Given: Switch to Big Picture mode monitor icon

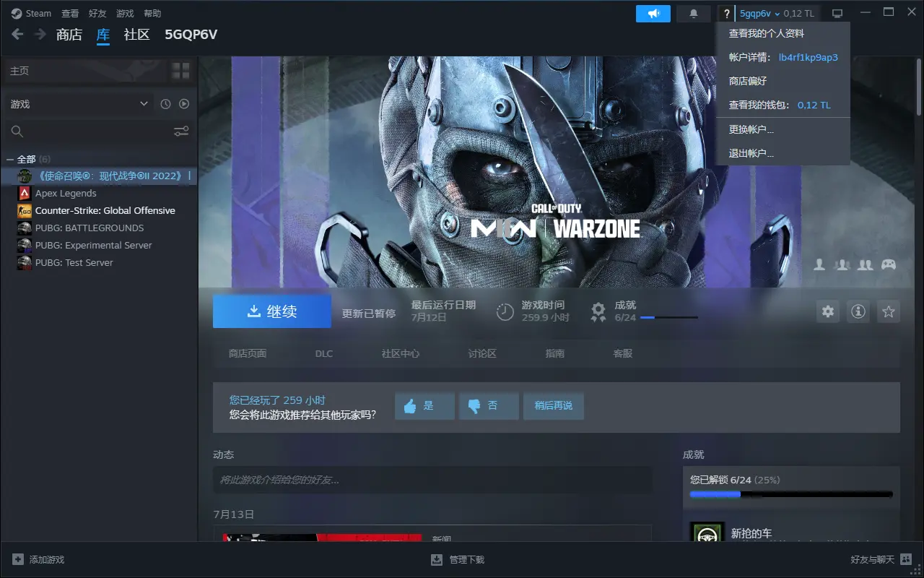Looking at the screenshot, I should click(x=837, y=14).
